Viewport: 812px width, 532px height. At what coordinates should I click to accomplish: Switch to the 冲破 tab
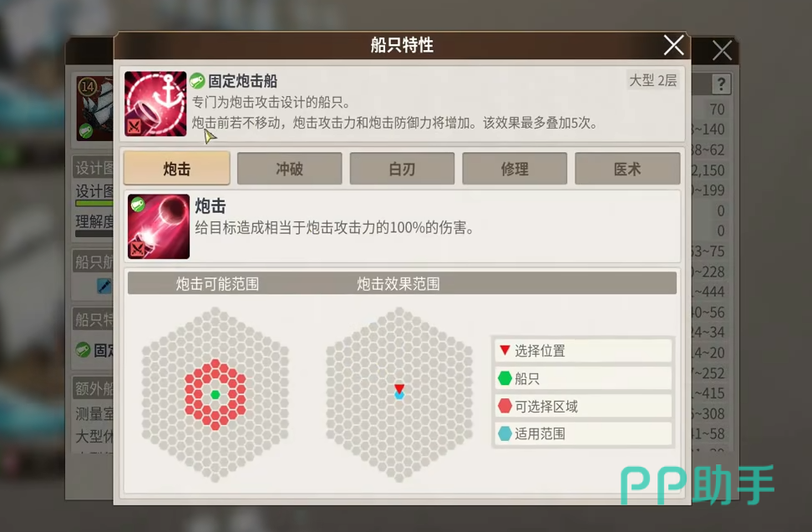(290, 169)
